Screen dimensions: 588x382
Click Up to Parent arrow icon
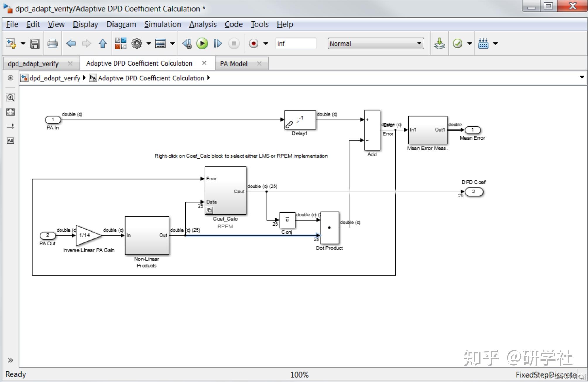coord(102,44)
